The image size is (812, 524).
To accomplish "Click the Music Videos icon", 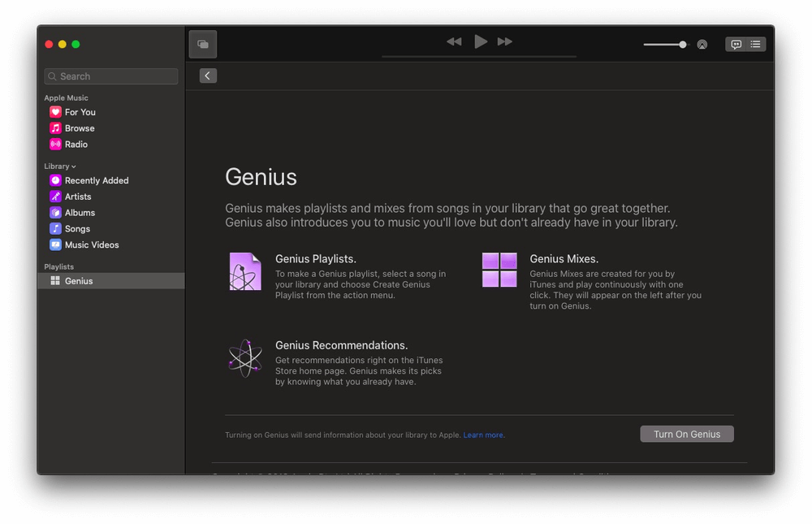I will [55, 245].
